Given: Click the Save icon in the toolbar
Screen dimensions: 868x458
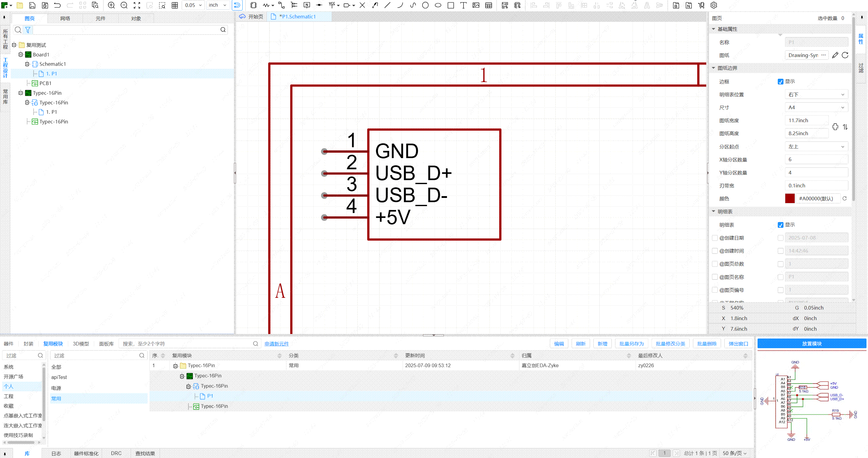Looking at the screenshot, I should [x=32, y=5].
